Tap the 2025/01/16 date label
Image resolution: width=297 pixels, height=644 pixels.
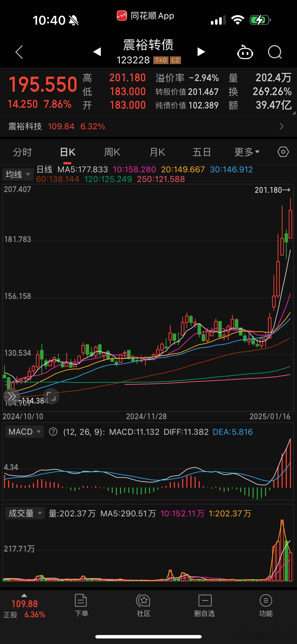click(x=270, y=416)
